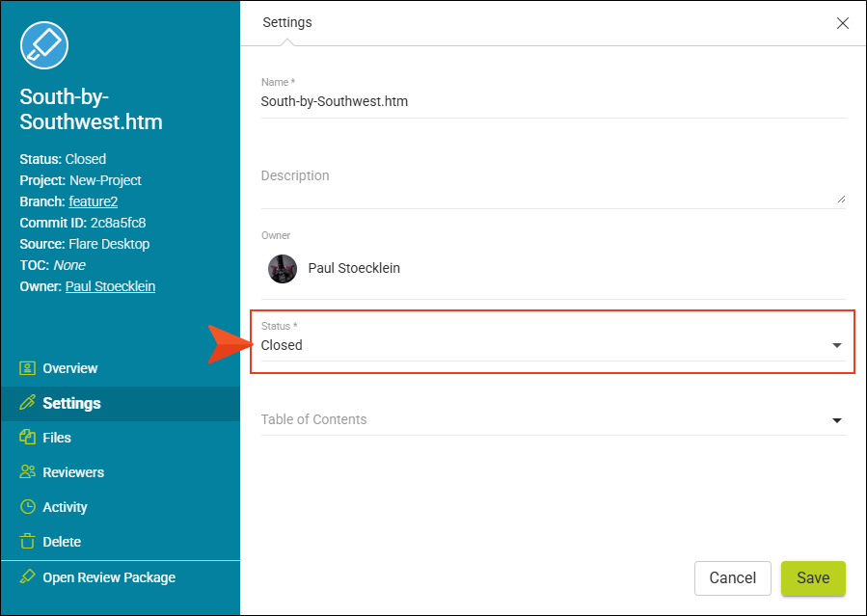Click the review package highlighter logo icon
This screenshot has width=867, height=616.
(44, 45)
